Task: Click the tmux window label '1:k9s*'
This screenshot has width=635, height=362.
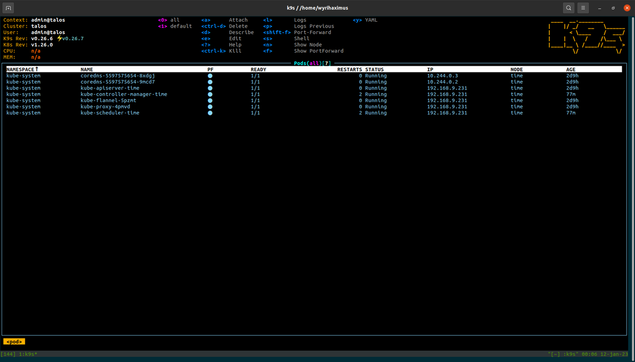Action: (x=28, y=354)
